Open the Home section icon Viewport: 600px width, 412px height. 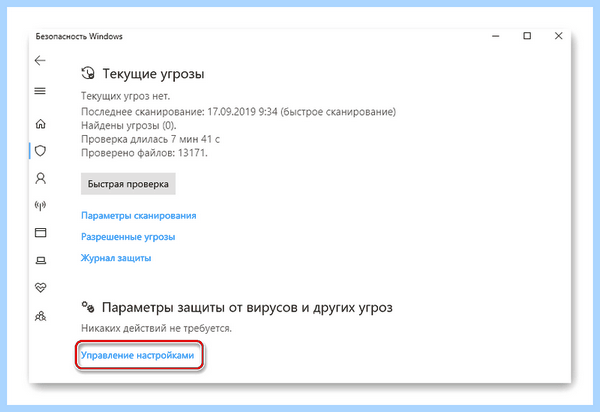[x=40, y=124]
